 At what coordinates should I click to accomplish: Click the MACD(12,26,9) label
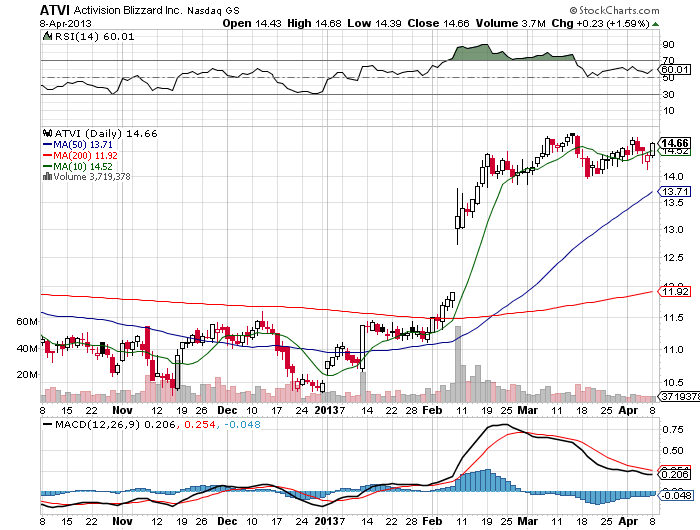[97, 424]
